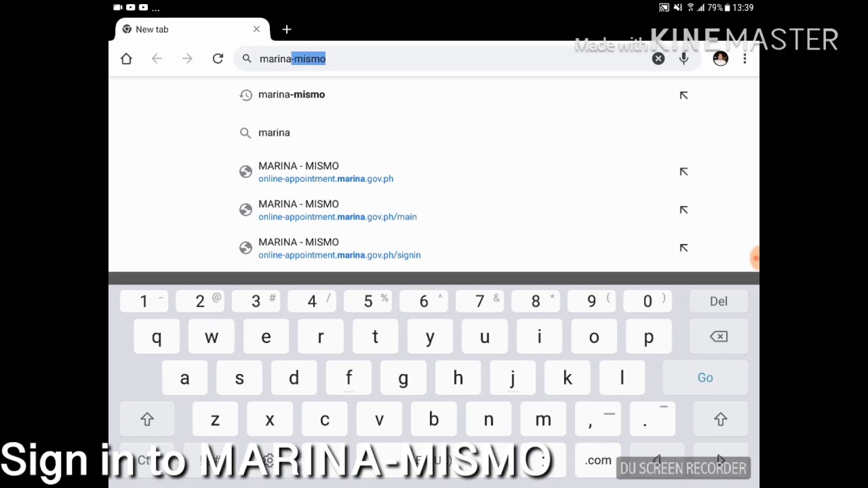
Task: Click the browser forward arrow
Action: 187,59
